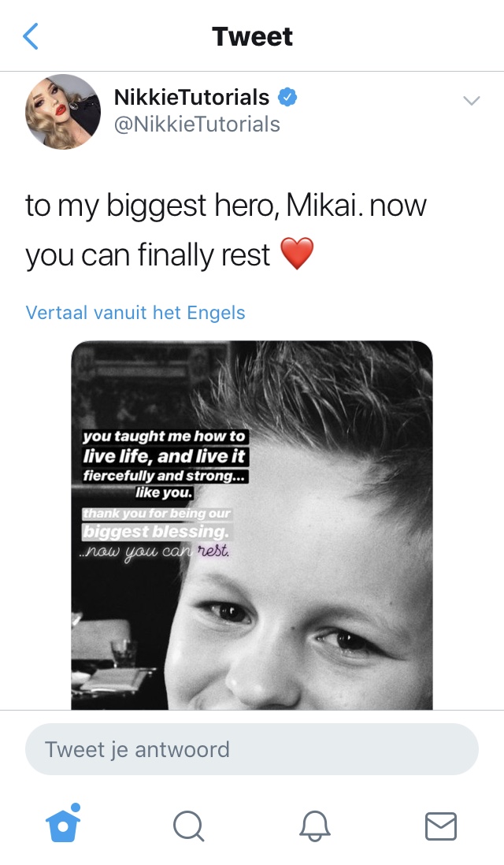Image resolution: width=504 pixels, height=865 pixels.
Task: Open the Search magnifier tab
Action: point(188,826)
